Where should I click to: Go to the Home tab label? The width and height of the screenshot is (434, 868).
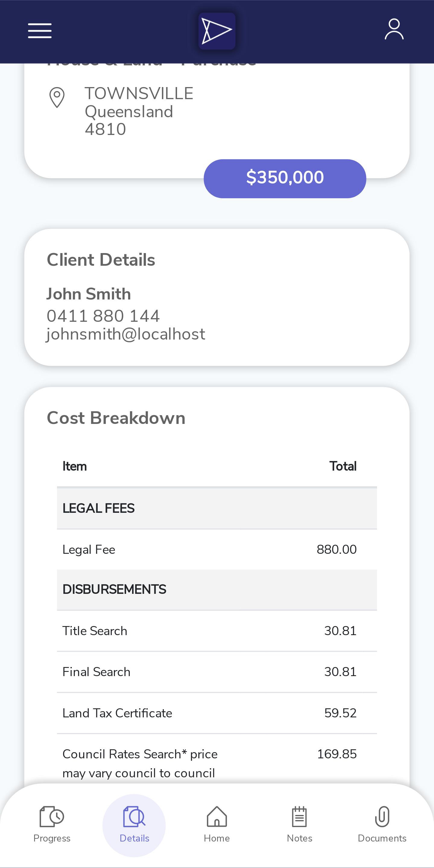pos(217,838)
